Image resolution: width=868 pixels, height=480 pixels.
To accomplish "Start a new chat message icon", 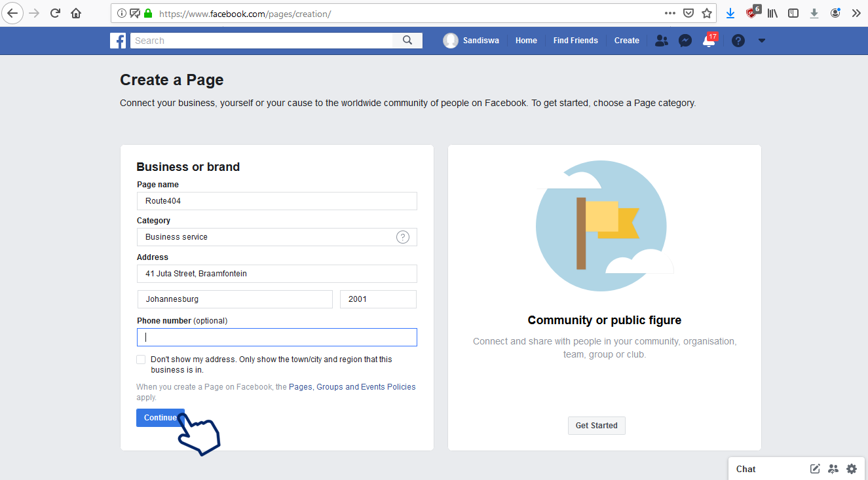I will click(x=815, y=469).
